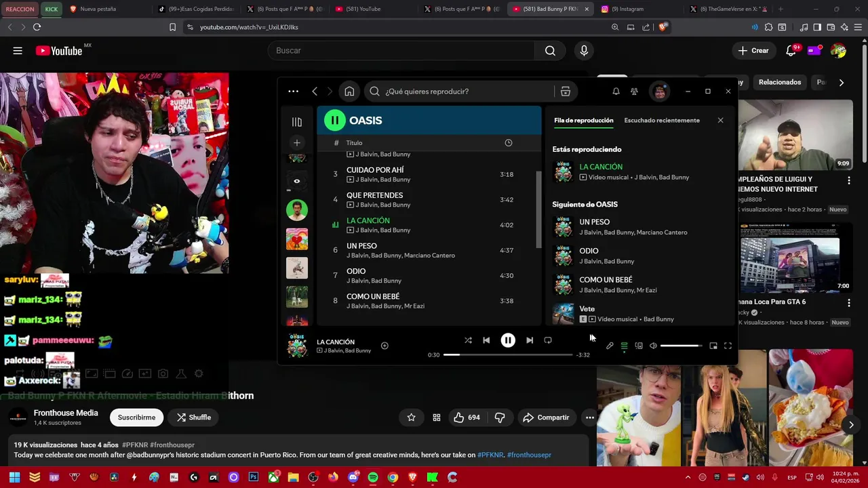Open YouTube notifications bell

coord(791,51)
